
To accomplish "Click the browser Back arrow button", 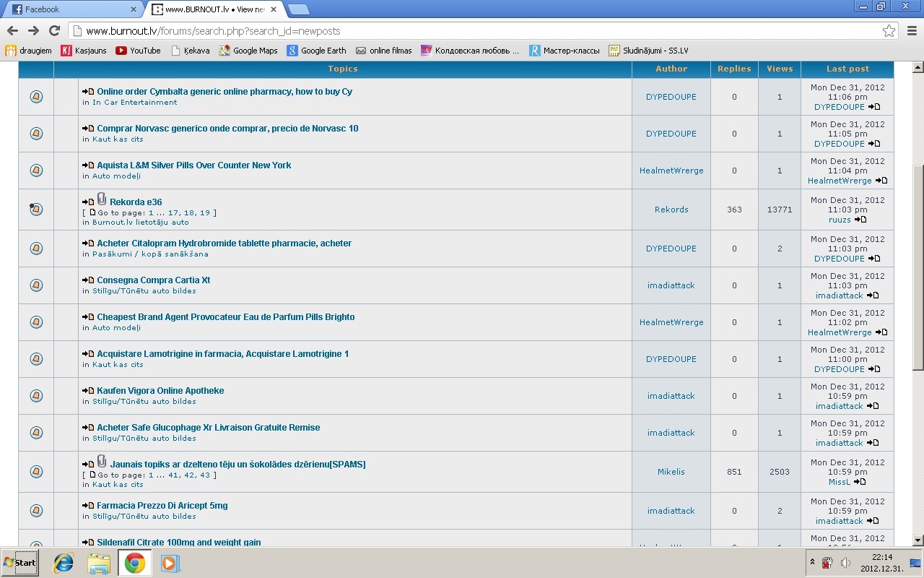I will coord(12,30).
